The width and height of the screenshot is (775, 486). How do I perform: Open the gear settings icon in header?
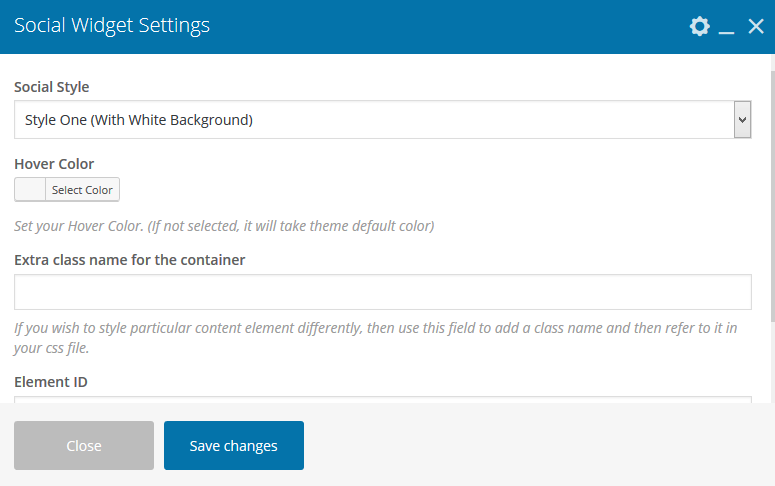click(x=700, y=27)
